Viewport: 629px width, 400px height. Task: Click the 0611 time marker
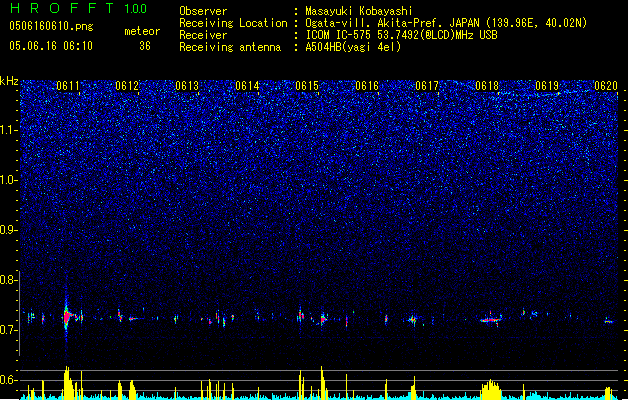point(67,86)
